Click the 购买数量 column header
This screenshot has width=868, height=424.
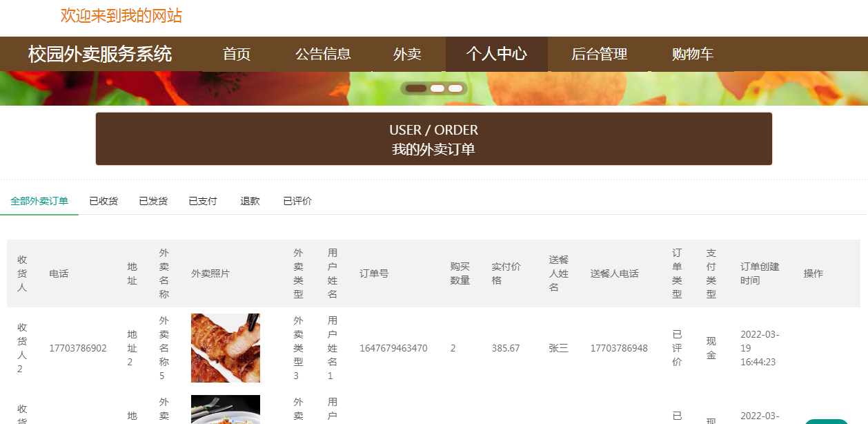(460, 273)
